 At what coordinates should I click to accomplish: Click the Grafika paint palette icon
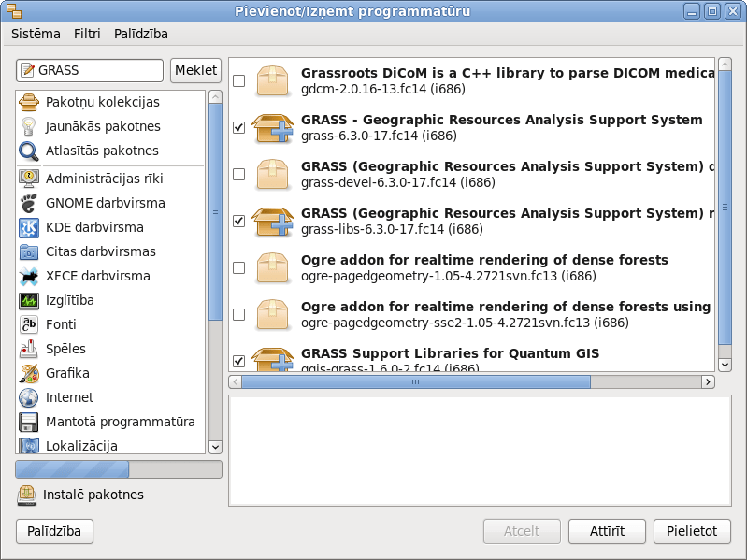[x=29, y=373]
